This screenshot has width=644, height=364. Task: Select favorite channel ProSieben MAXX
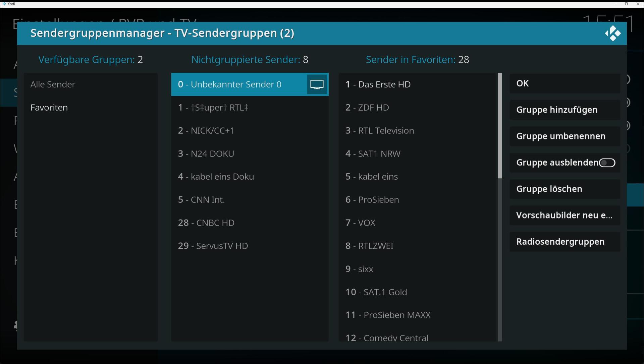click(418, 315)
